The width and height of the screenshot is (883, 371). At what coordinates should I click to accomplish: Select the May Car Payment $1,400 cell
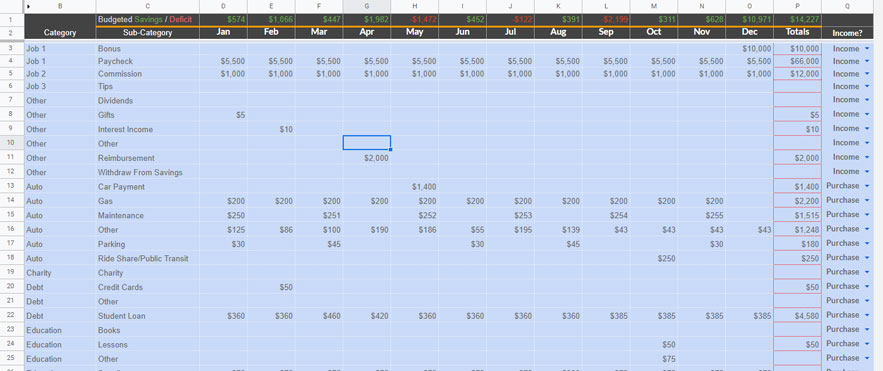click(x=414, y=187)
